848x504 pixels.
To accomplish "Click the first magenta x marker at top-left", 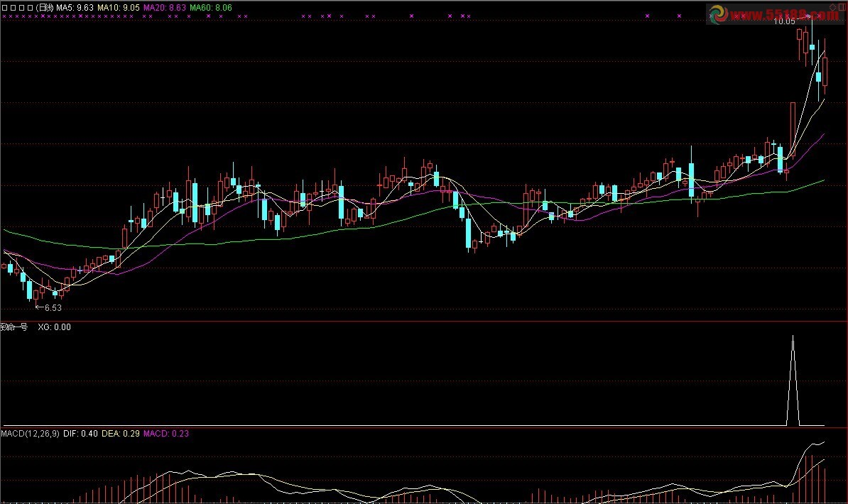I will [4, 16].
